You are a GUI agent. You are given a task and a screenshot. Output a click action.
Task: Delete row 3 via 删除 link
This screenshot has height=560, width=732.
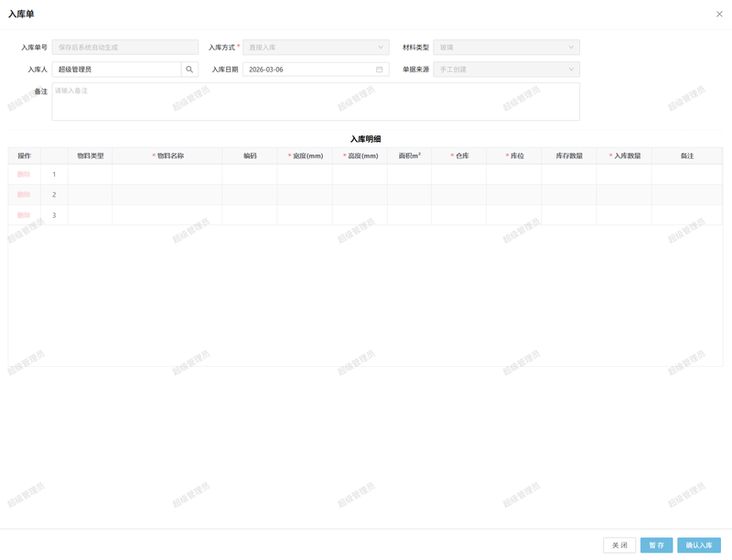point(24,215)
